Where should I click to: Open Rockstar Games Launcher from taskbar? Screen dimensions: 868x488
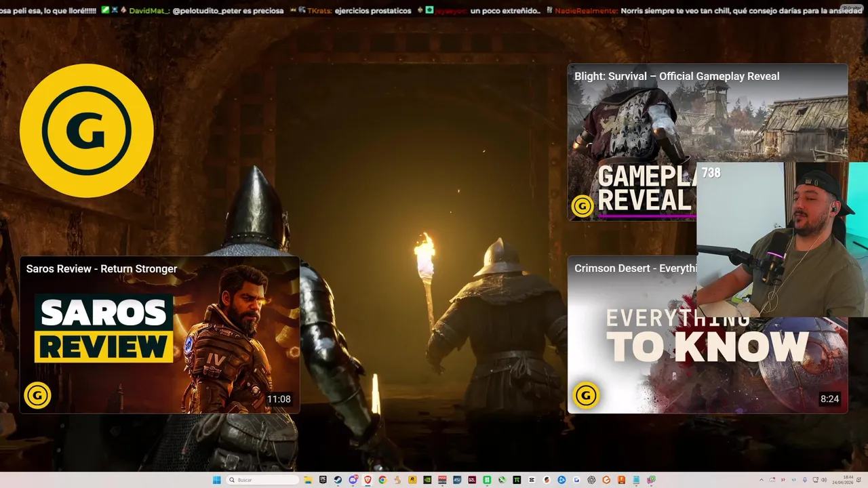point(412,480)
